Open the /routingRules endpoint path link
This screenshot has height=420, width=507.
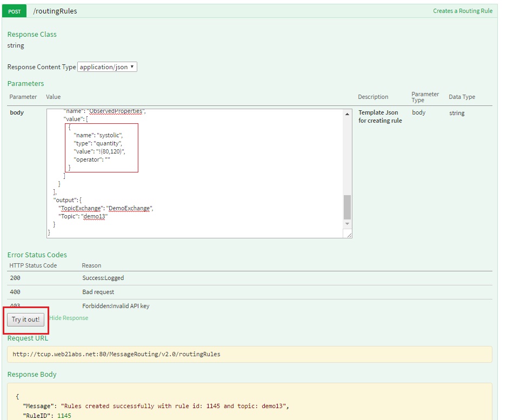[x=55, y=11]
